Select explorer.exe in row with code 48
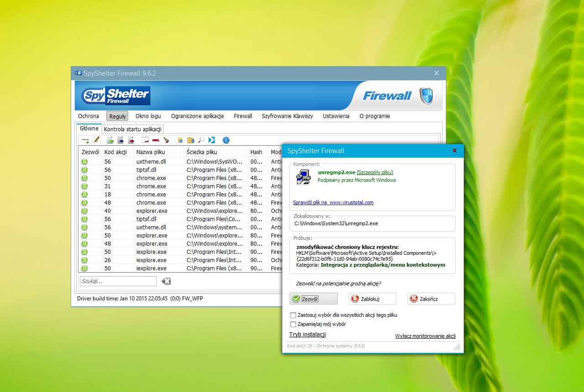 [152, 243]
